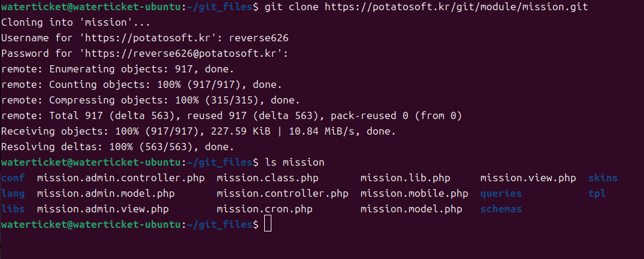Screen dimensions: 644x259
Task: Click the queries directory name
Action: pyautogui.click(x=501, y=194)
